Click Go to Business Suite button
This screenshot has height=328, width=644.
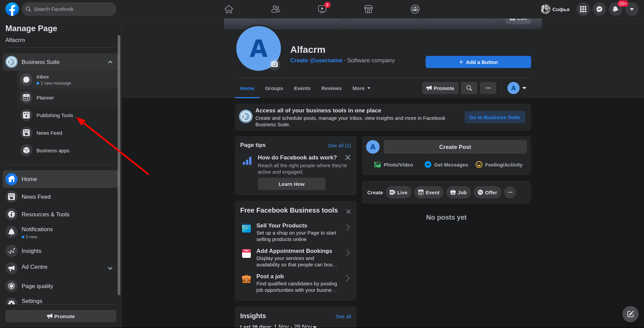point(495,117)
